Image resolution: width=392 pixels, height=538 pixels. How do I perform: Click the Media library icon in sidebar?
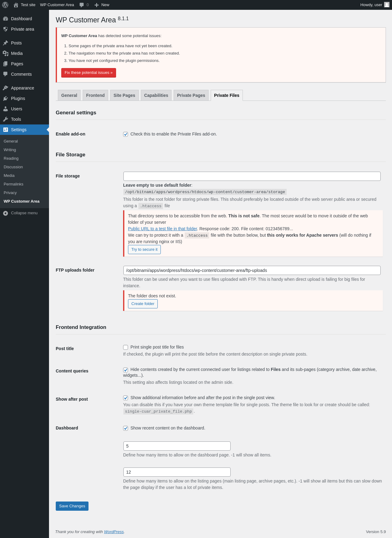[x=6, y=53]
